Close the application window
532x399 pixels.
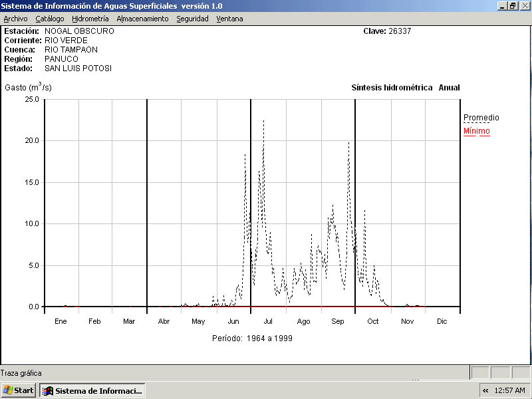[524, 5]
